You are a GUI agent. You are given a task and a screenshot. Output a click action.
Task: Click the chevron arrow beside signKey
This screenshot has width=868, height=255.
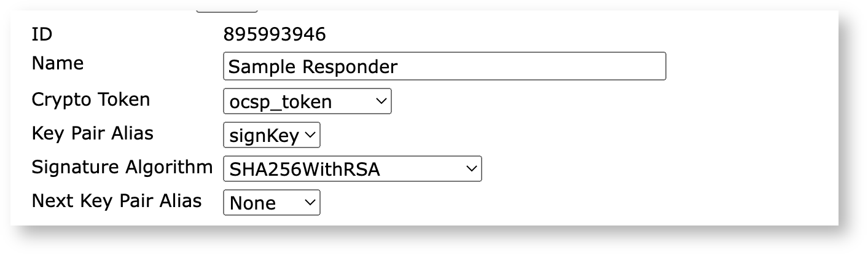pos(310,135)
